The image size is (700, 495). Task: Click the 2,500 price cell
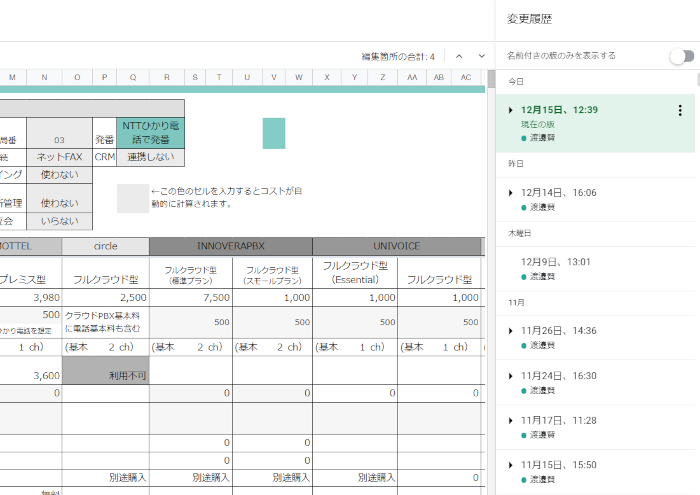105,297
